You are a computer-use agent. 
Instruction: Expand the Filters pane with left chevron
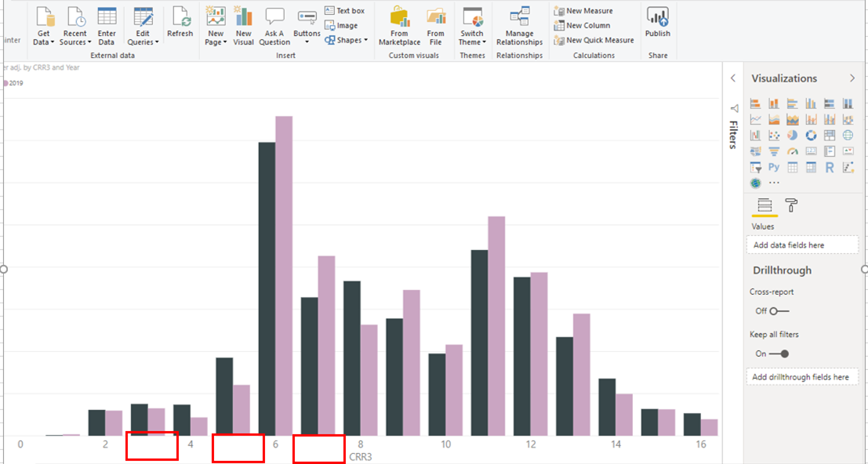pyautogui.click(x=733, y=78)
